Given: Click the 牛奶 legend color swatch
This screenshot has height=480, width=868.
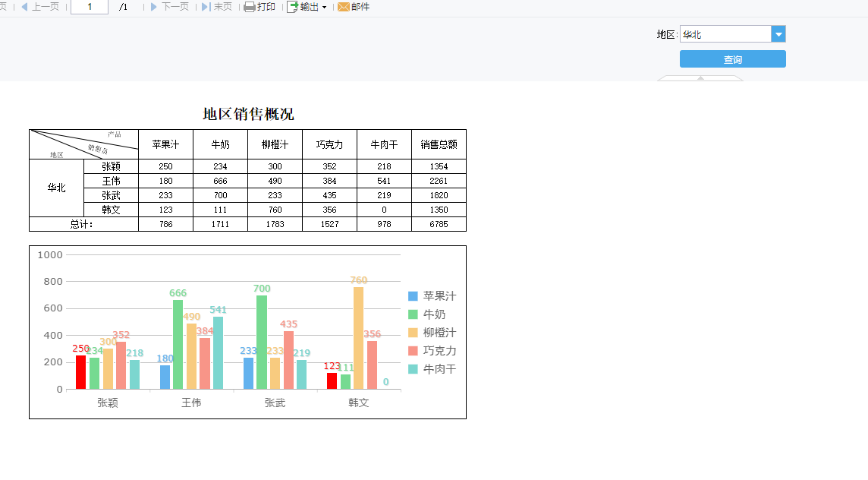Looking at the screenshot, I should (x=413, y=314).
